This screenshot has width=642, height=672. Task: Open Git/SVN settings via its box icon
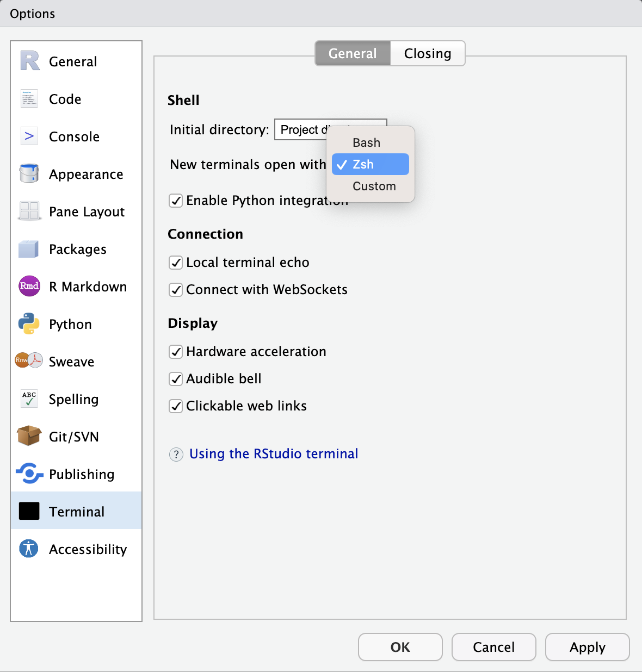(28, 436)
